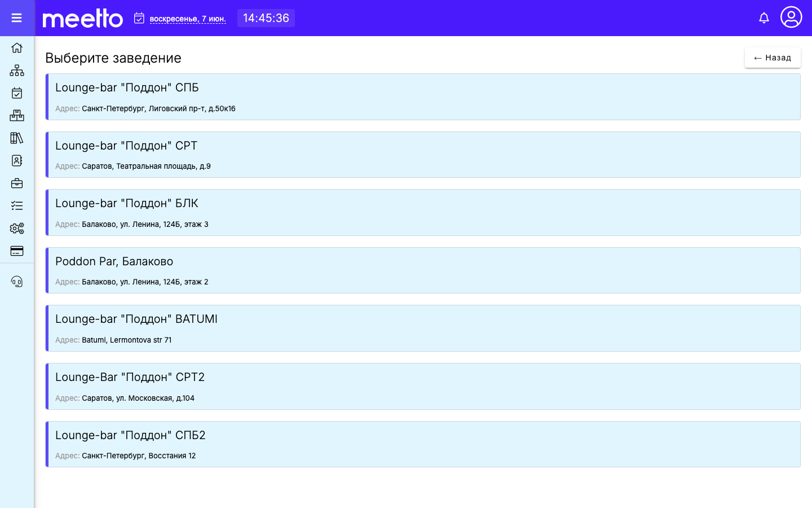This screenshot has height=508, width=812.
Task: Select Lounge-bar "Поддон" СРТ venue
Action: [423, 155]
